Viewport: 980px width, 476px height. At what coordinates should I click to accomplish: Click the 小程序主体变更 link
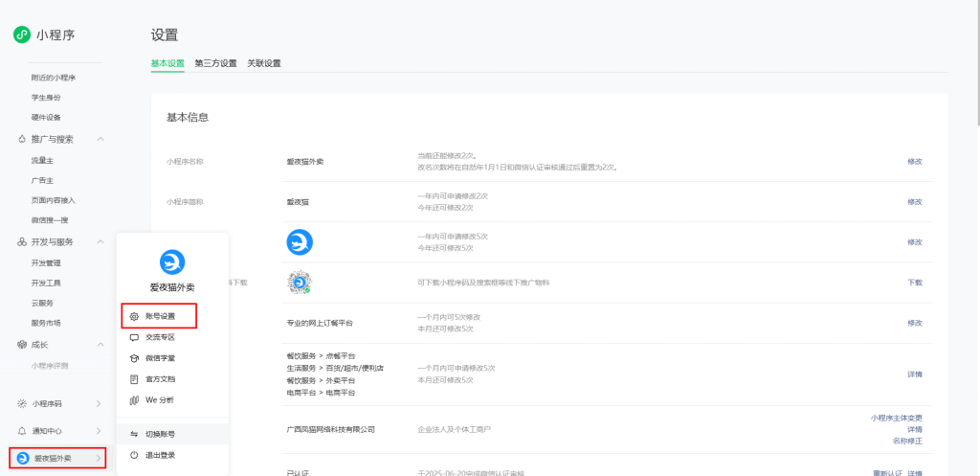click(896, 418)
